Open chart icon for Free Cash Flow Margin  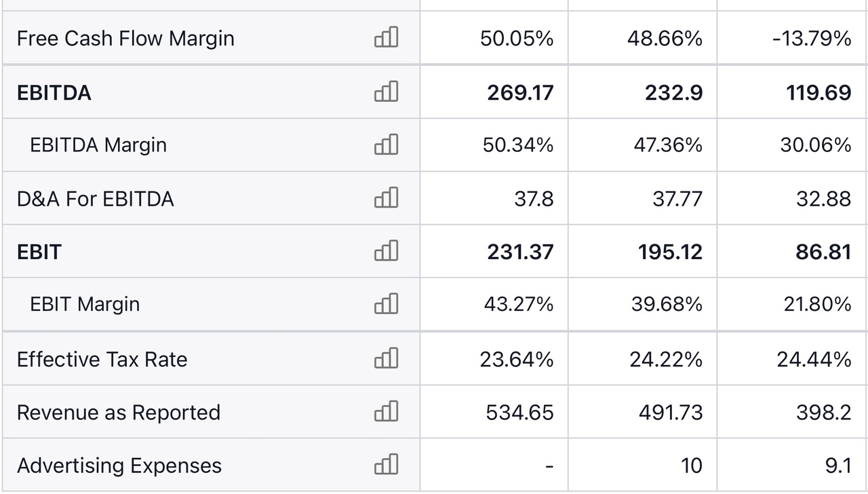(x=387, y=38)
